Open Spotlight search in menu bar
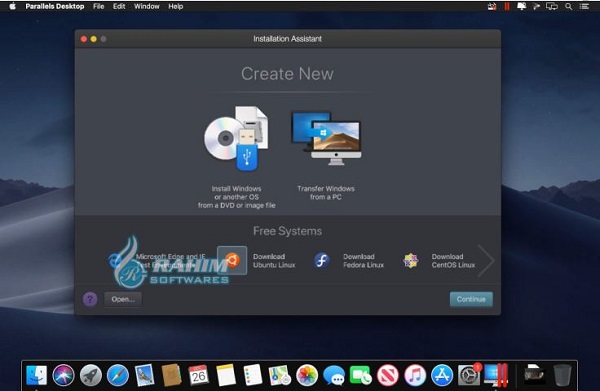This screenshot has width=600, height=391. [x=569, y=7]
